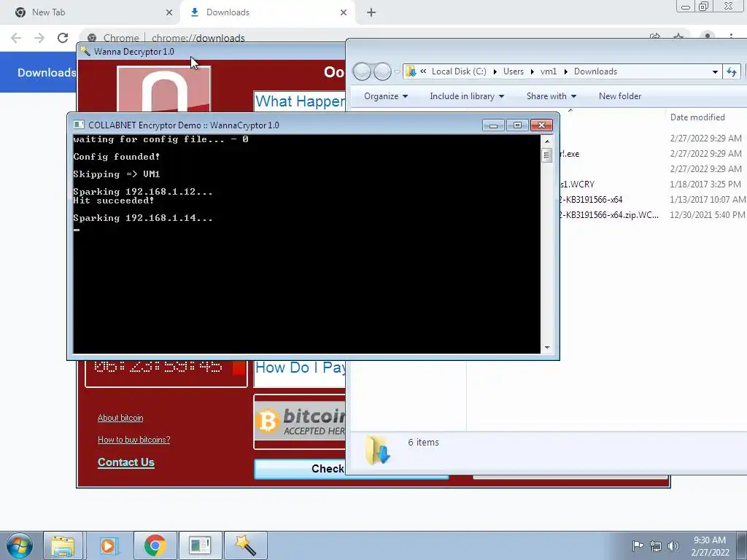Click Explorer's back navigation button
Screen dimensions: 747x560
pyautogui.click(x=362, y=72)
